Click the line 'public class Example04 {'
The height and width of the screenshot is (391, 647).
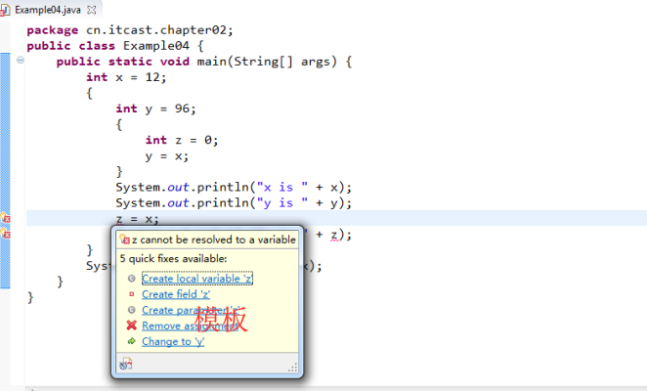click(115, 46)
